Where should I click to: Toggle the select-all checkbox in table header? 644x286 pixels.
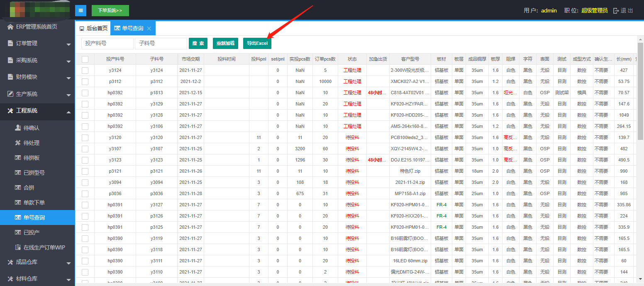(x=85, y=59)
